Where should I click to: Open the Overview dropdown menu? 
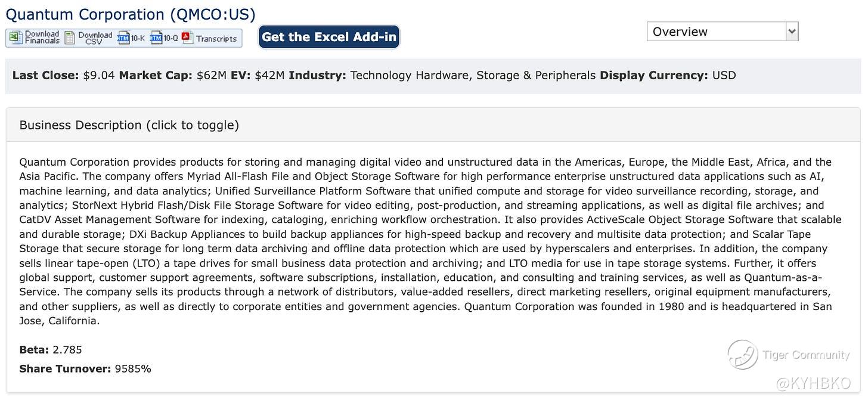point(722,32)
